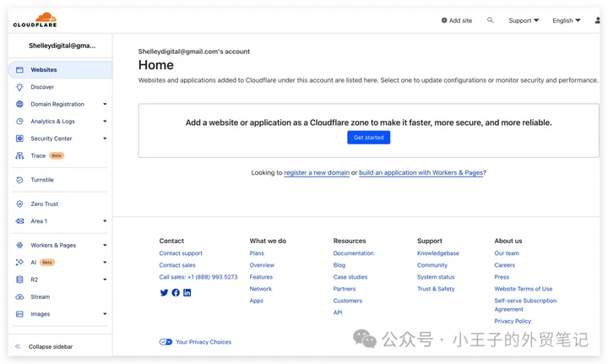608x364 pixels.
Task: Click the Discover lightbulb icon
Action: (x=19, y=87)
